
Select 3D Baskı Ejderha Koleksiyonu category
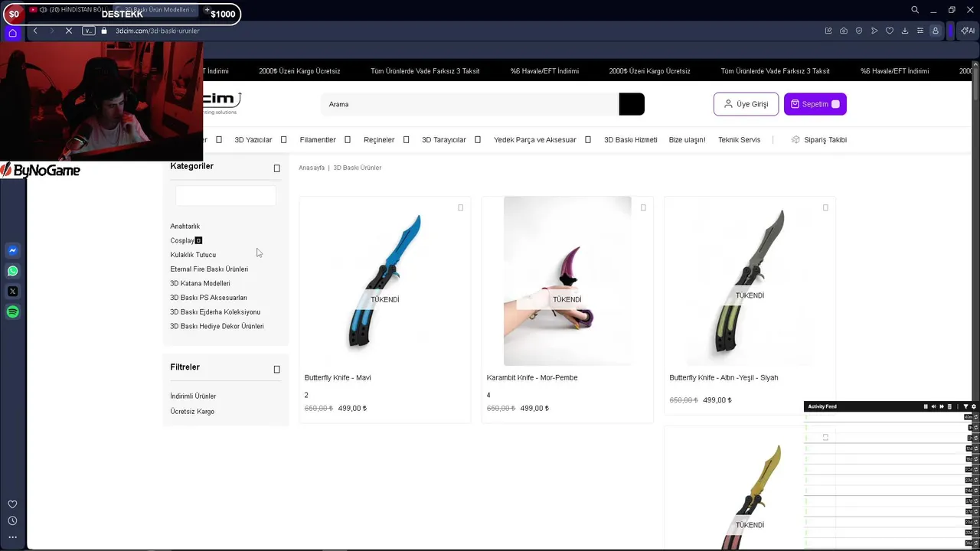tap(215, 312)
